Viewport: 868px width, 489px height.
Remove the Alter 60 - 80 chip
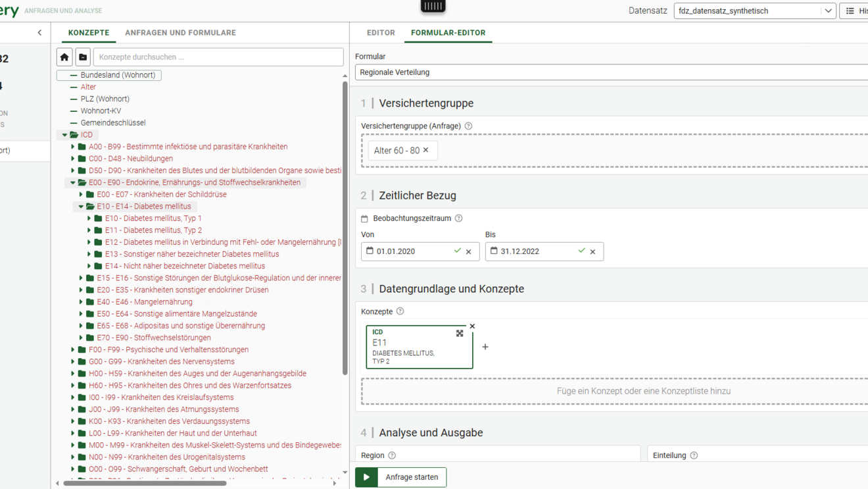[x=426, y=150]
